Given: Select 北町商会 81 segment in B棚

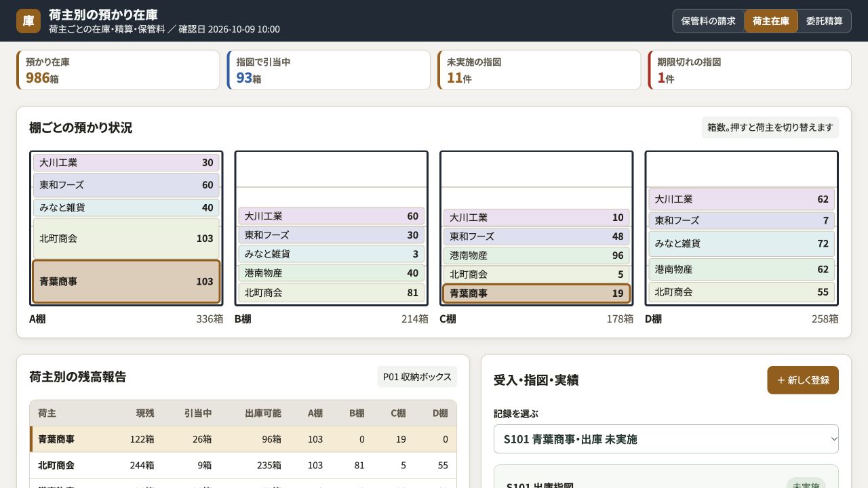Looking at the screenshot, I should point(332,293).
